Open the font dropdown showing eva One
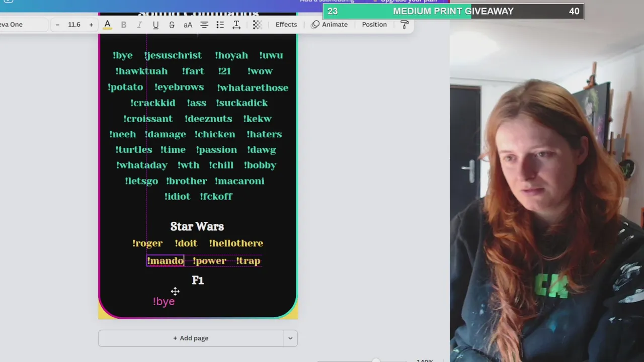This screenshot has width=644, height=362. click(x=23, y=25)
